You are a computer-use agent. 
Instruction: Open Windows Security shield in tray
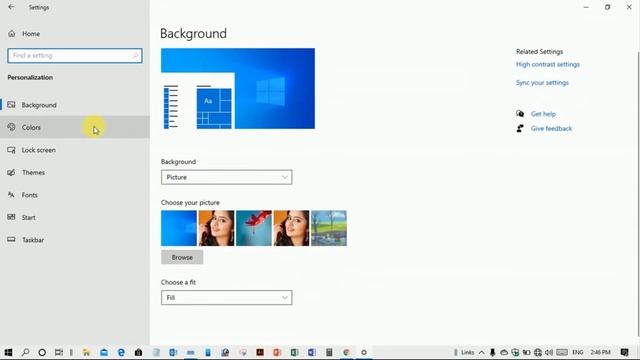tap(515, 352)
